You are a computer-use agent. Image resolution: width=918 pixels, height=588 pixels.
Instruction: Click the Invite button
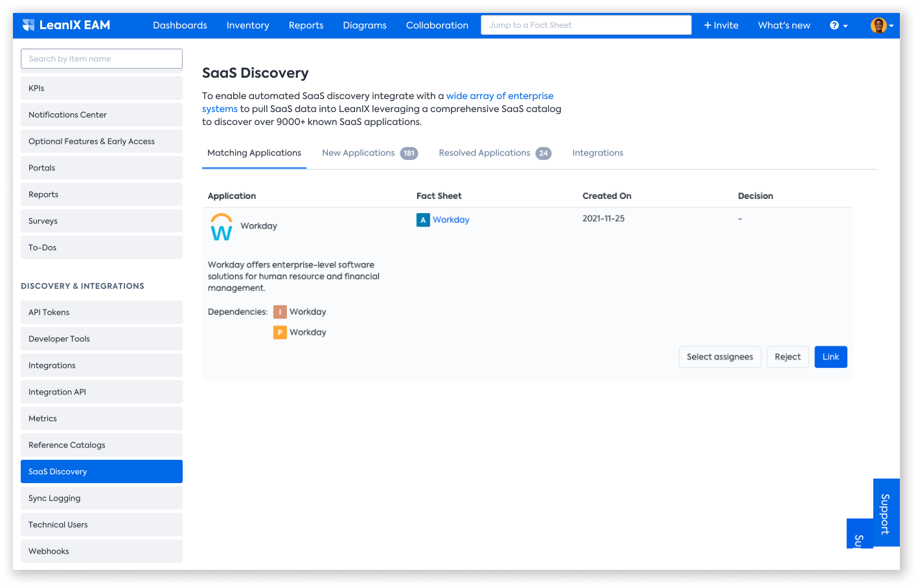721,25
